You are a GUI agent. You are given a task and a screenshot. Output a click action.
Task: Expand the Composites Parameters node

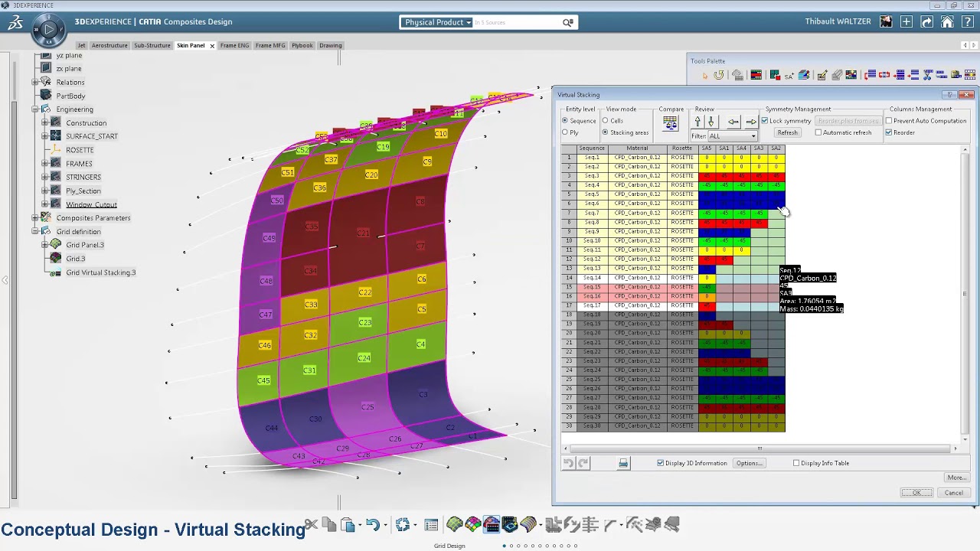[35, 218]
